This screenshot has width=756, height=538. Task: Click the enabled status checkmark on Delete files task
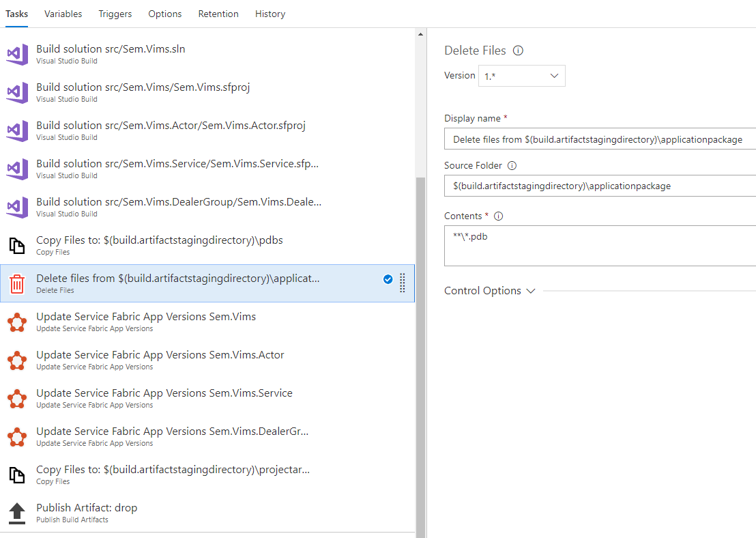pyautogui.click(x=388, y=279)
